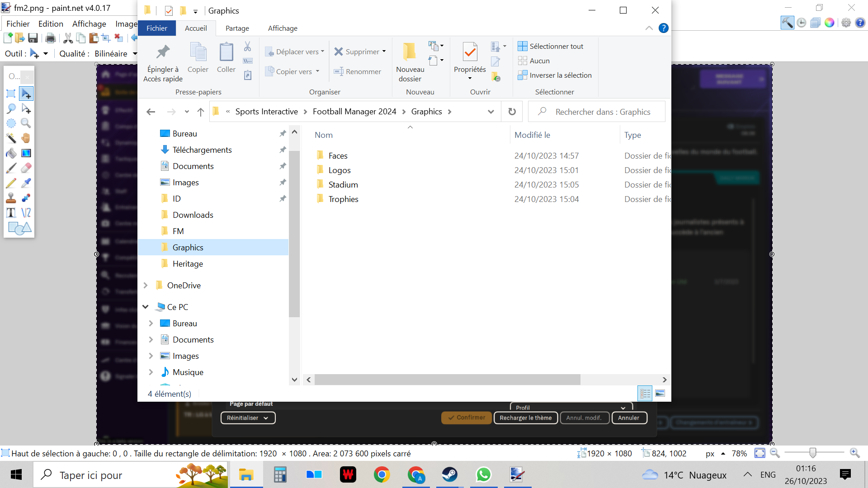Open the address bar history dropdown

click(491, 112)
